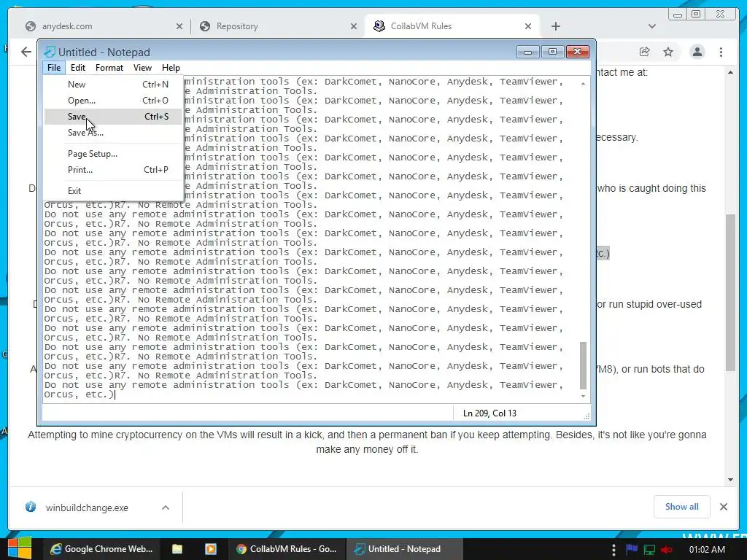Switch to CollabVM Rules Chrome taskbar button
Image resolution: width=747 pixels, height=560 pixels.
pyautogui.click(x=286, y=549)
